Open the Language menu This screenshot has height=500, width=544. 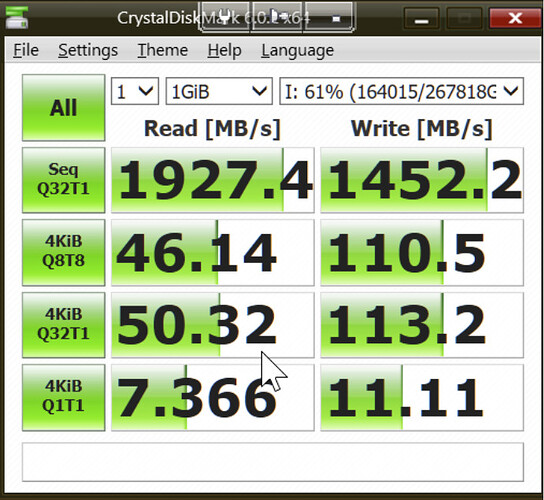pyautogui.click(x=297, y=51)
